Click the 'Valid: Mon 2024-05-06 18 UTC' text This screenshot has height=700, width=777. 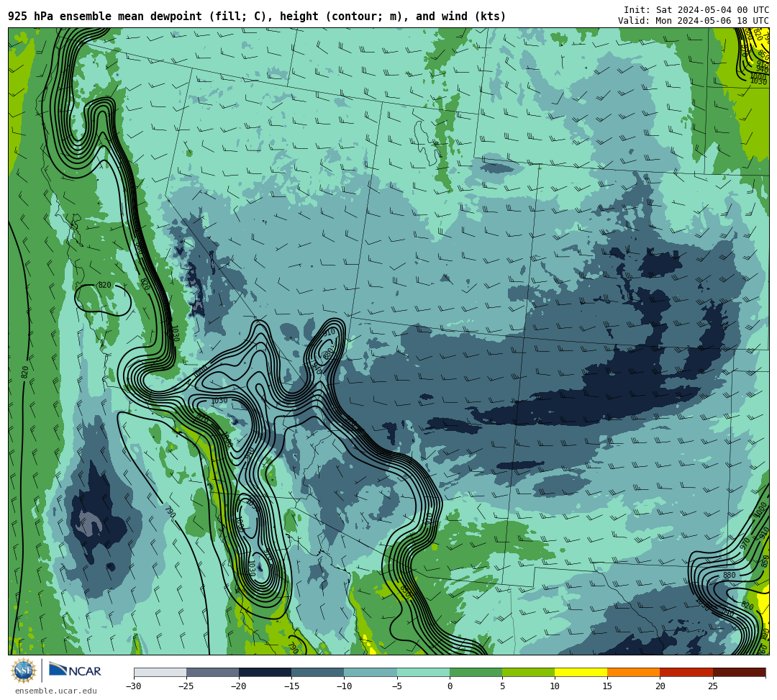coord(694,21)
